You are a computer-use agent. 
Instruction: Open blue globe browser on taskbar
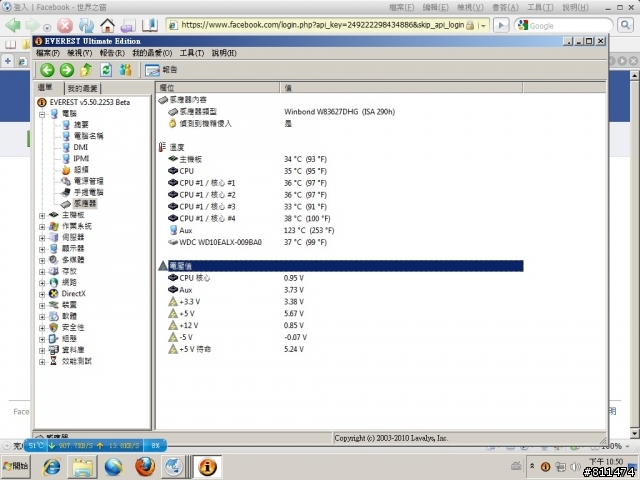pos(114,467)
